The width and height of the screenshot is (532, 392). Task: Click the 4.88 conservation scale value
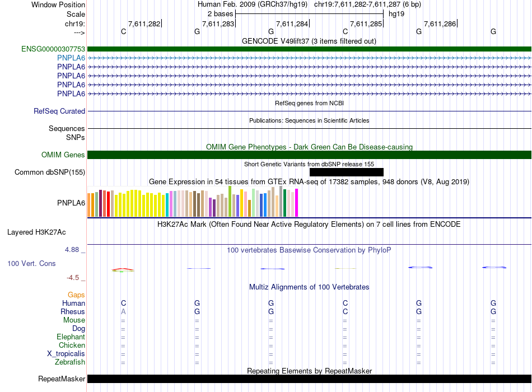click(x=72, y=250)
